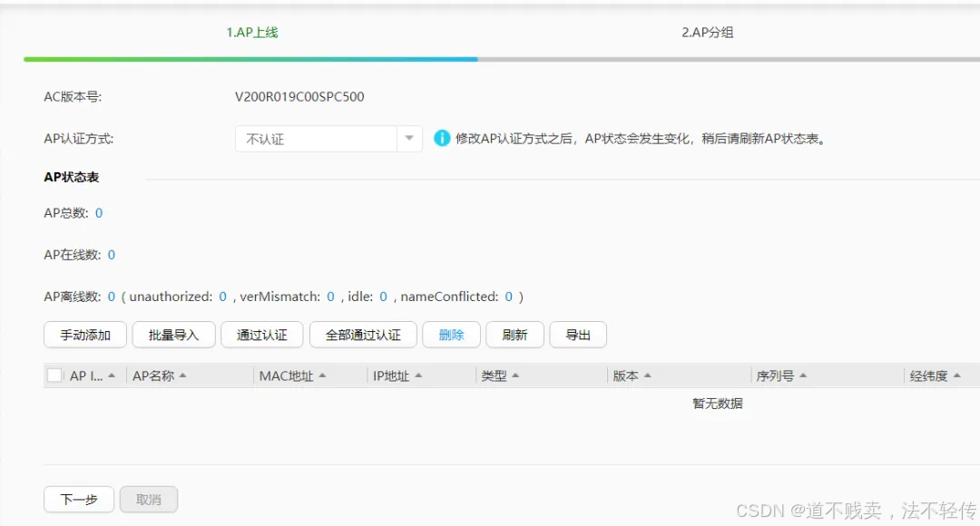This screenshot has height=526, width=980.
Task: Sort by IP地址 column arrow
Action: (x=418, y=375)
